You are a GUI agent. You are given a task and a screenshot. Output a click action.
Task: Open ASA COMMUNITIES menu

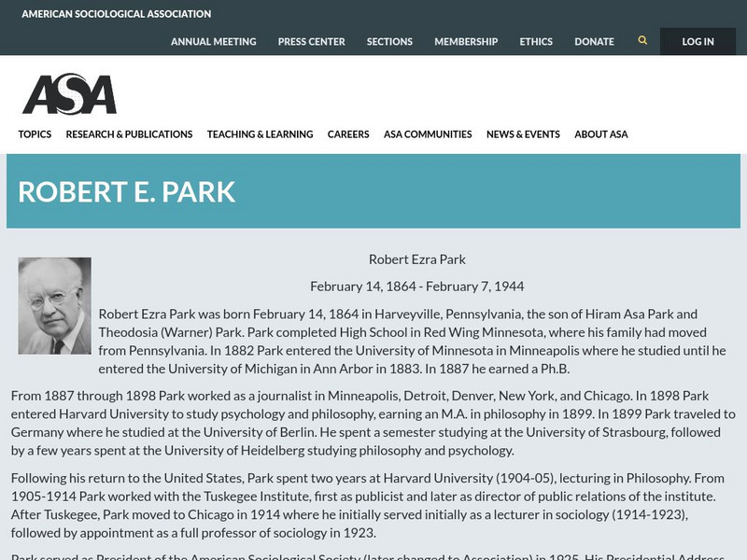[x=428, y=133]
